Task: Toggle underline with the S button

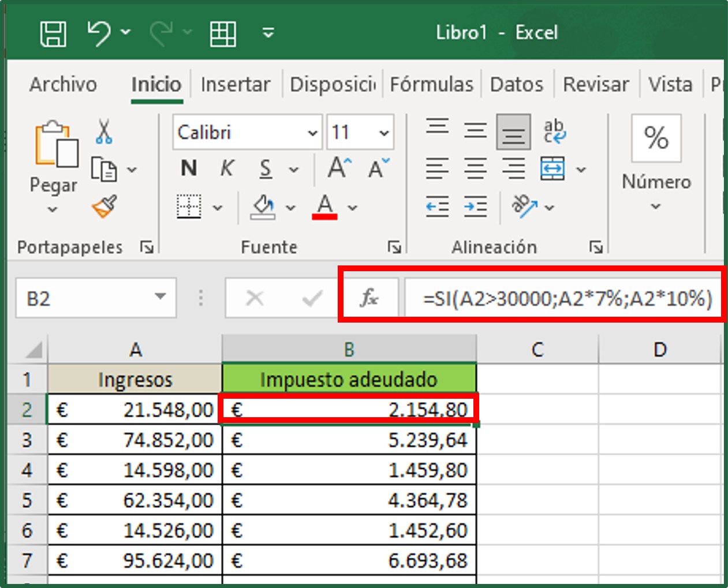Action: coord(264,168)
